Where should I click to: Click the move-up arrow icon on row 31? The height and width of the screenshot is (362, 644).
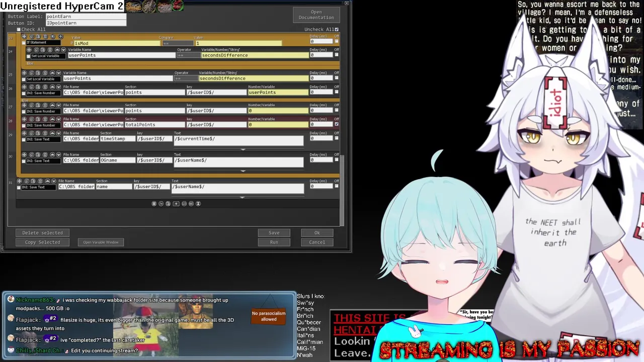(x=47, y=181)
